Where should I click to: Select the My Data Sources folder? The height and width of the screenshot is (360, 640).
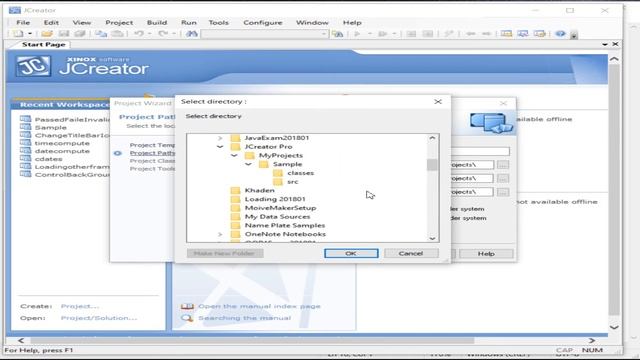click(x=278, y=217)
